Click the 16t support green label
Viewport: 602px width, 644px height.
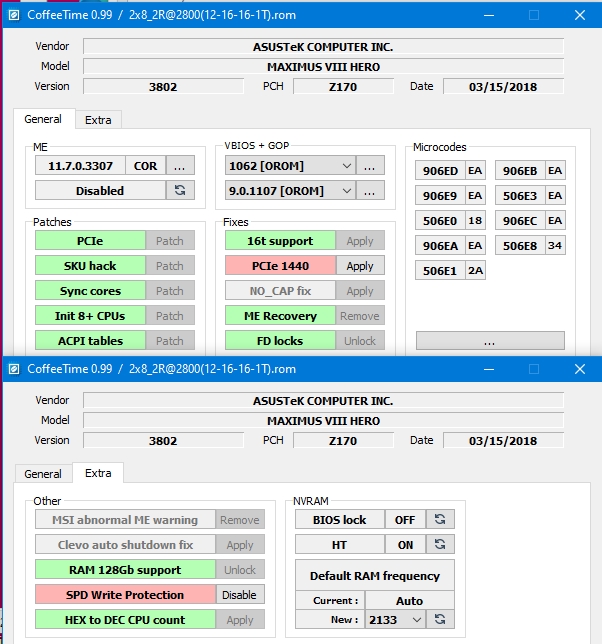tap(280, 241)
